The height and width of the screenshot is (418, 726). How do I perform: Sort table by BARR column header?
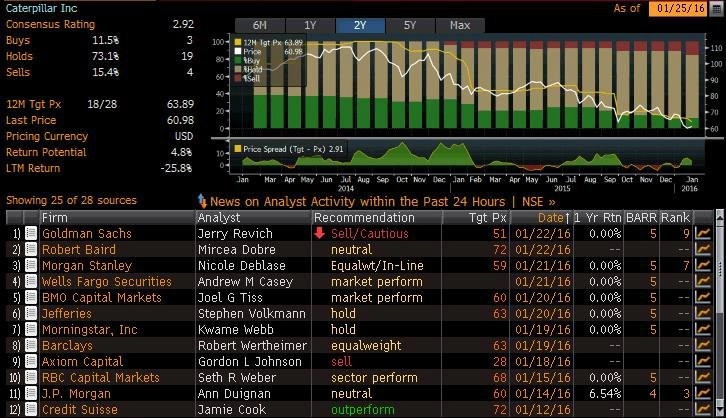[641, 218]
